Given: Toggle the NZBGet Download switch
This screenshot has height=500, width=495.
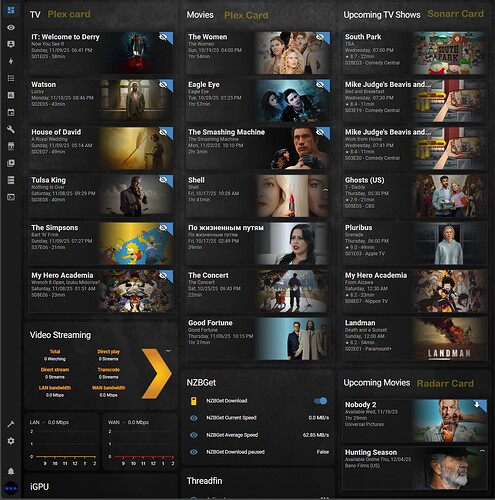Looking at the screenshot, I should 321,401.
